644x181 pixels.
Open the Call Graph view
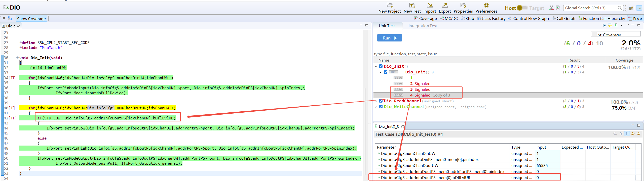563,19
